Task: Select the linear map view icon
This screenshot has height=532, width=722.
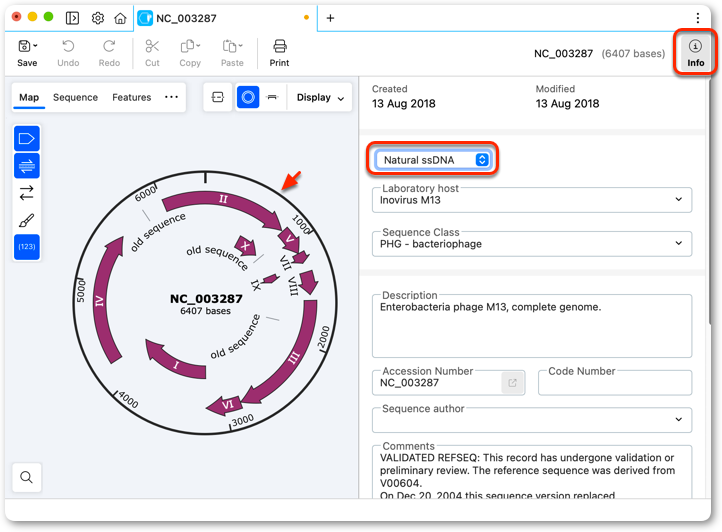Action: tap(273, 97)
